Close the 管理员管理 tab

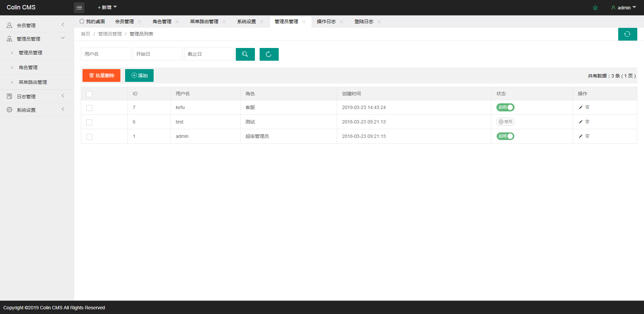(x=304, y=21)
